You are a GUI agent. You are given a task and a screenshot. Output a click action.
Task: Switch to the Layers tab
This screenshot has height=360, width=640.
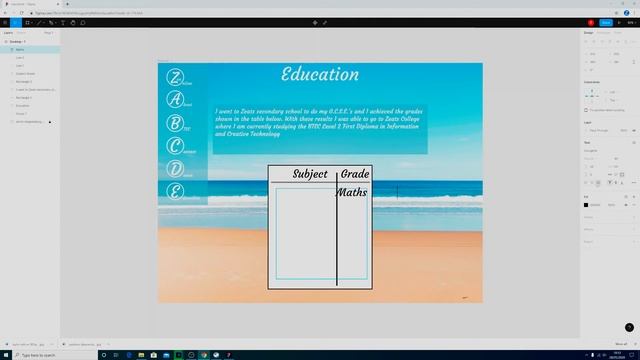(x=8, y=33)
